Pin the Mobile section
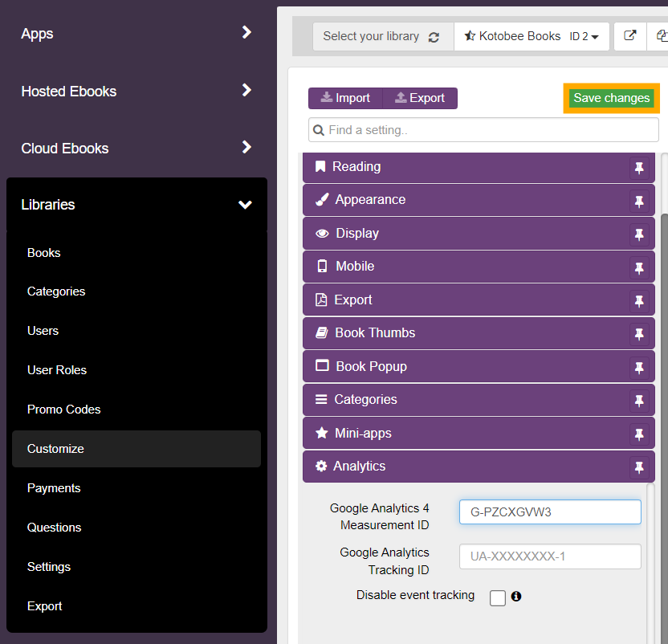The image size is (668, 644). 639,267
